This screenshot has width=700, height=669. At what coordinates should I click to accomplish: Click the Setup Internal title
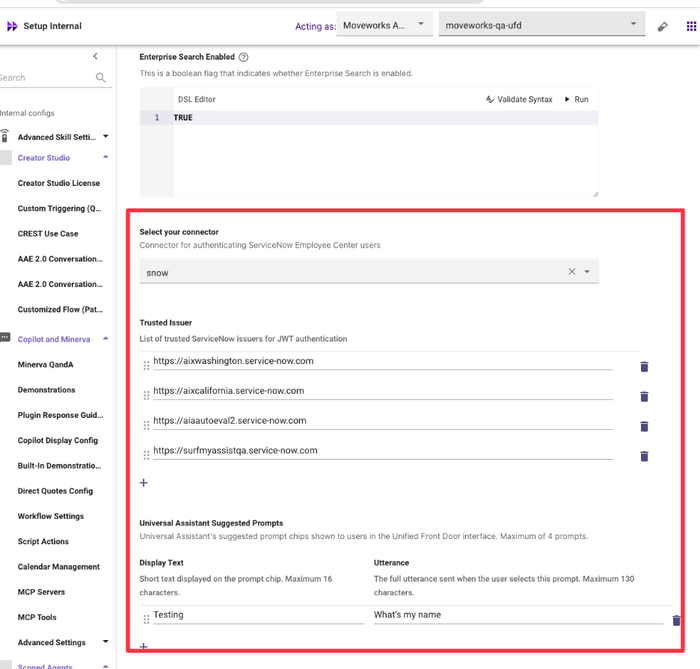[x=52, y=26]
